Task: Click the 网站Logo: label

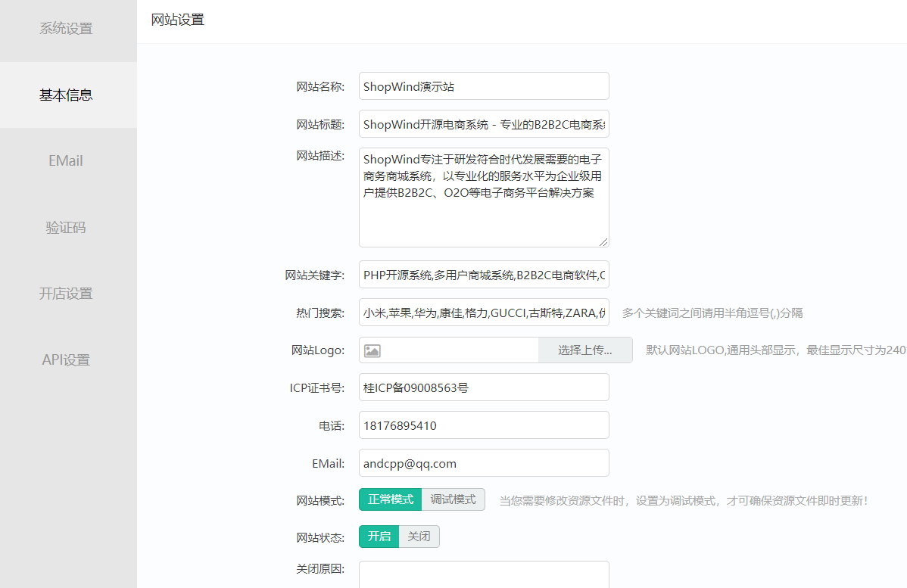Action: [317, 350]
